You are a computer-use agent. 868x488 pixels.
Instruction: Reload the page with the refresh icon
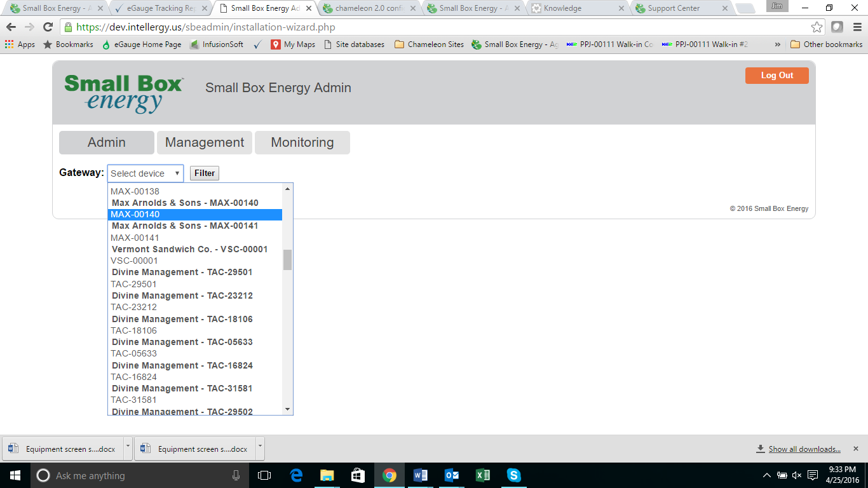pos(48,27)
